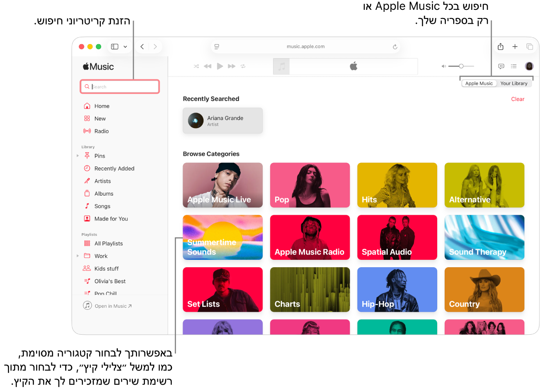This screenshot has height=392, width=540.
Task: Switch search scope to Your Library
Action: (514, 83)
